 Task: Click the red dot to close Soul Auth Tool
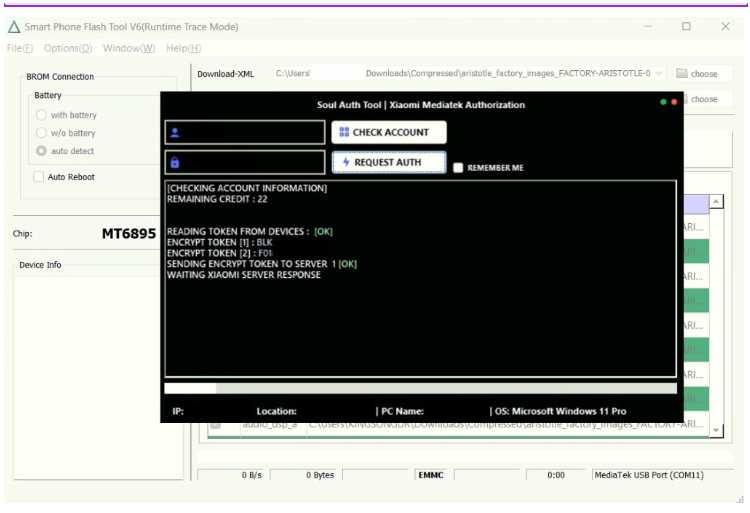click(x=674, y=102)
